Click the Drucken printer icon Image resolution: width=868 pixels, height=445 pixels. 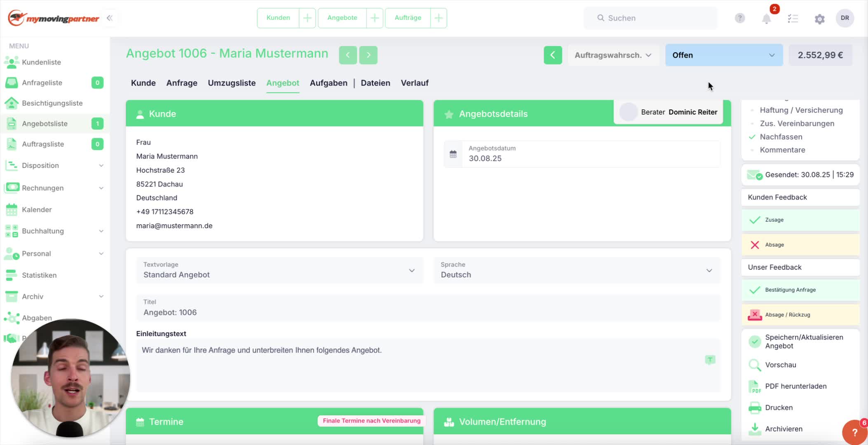tap(755, 408)
